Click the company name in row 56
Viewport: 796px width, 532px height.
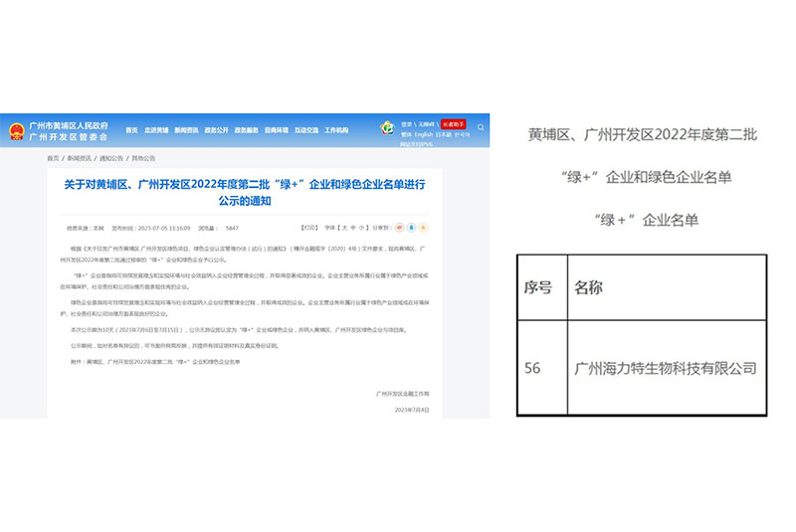tap(666, 368)
